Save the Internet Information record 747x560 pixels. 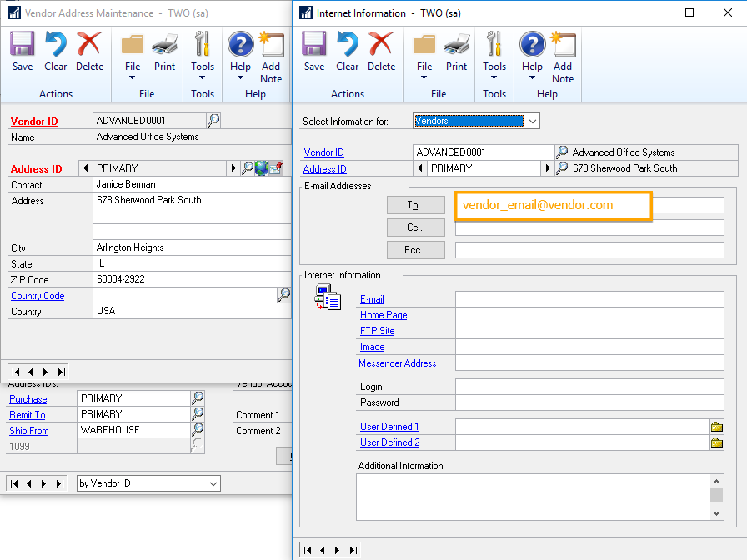click(314, 52)
